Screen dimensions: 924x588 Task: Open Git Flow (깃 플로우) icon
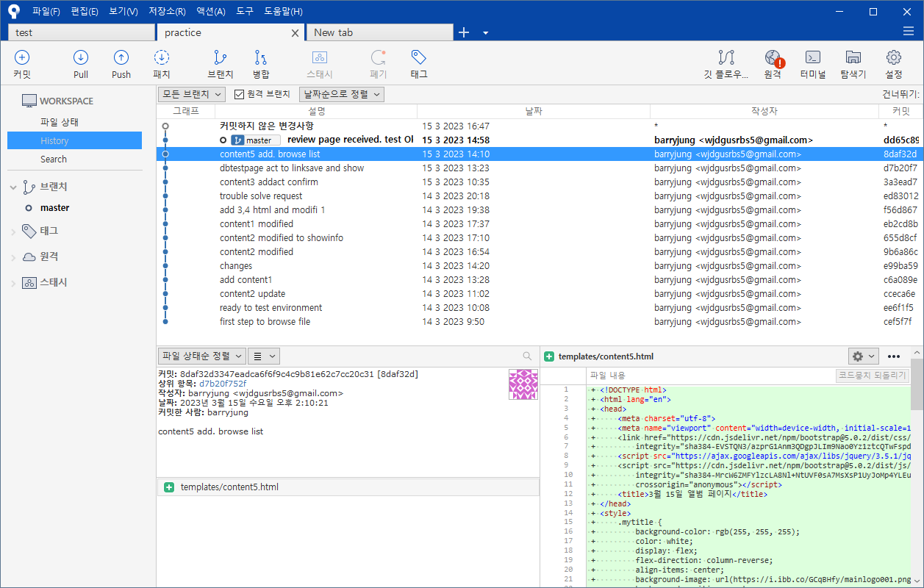click(726, 58)
